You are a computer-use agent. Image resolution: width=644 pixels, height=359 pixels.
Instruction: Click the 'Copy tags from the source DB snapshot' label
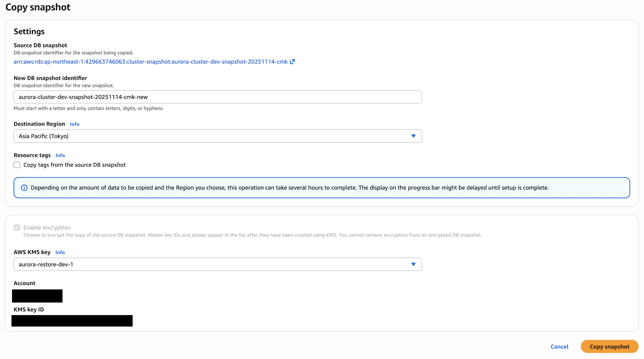tap(74, 165)
